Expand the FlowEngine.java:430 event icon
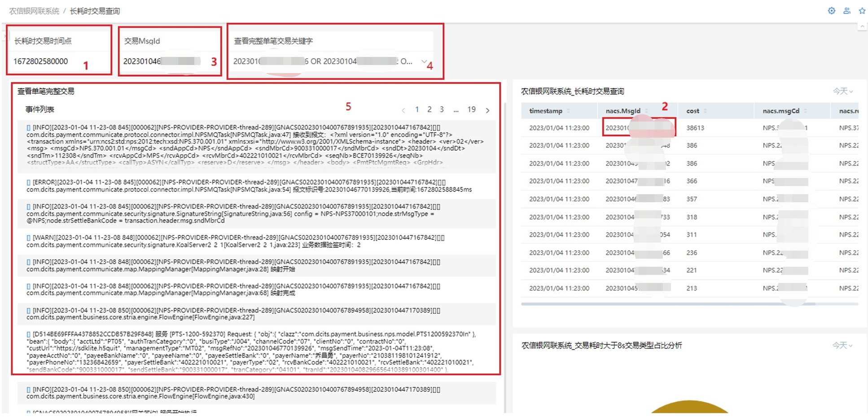 coord(29,390)
